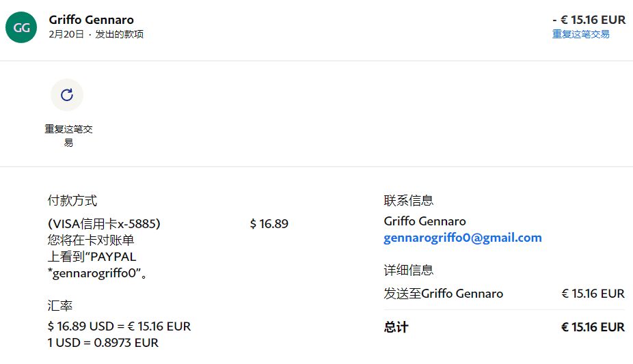Viewport: 633px width, 364px height.
Task: Select the VISA信用卡x-5885 payment method text
Action: pyautogui.click(x=104, y=224)
